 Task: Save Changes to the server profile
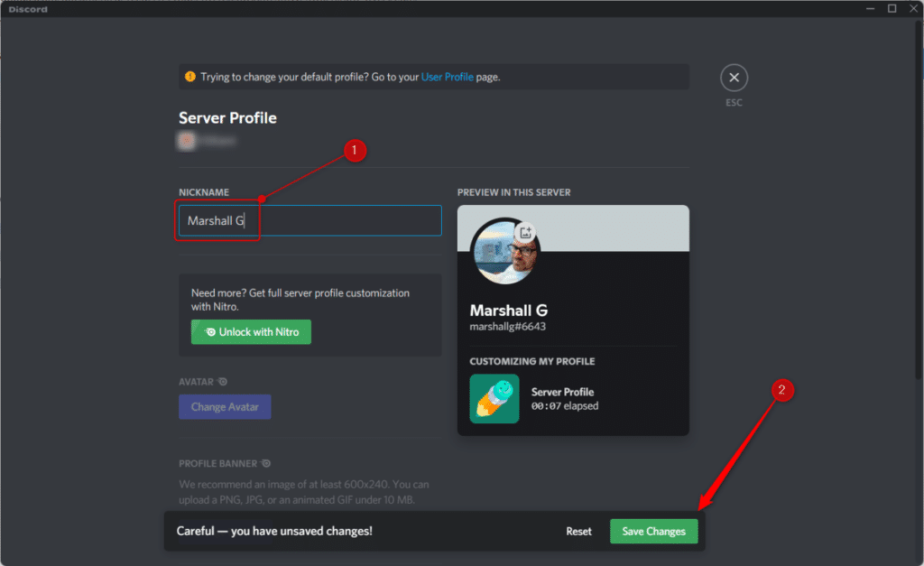pyautogui.click(x=653, y=531)
